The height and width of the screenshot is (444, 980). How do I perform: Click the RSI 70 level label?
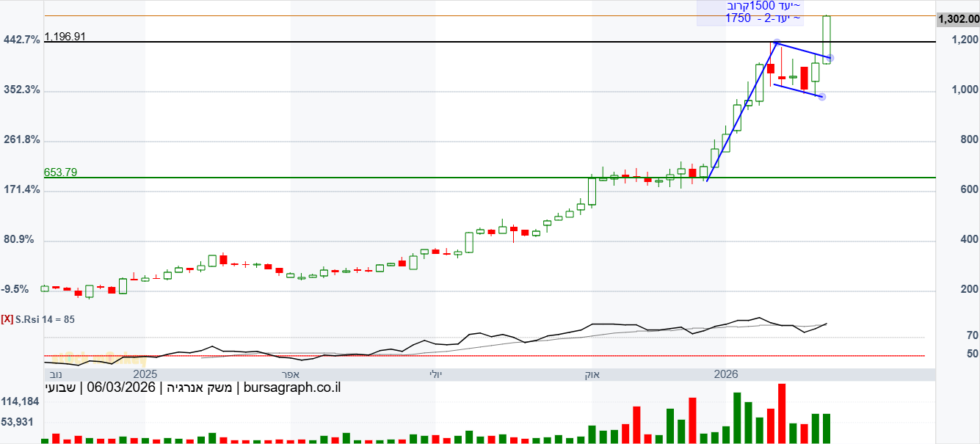972,335
